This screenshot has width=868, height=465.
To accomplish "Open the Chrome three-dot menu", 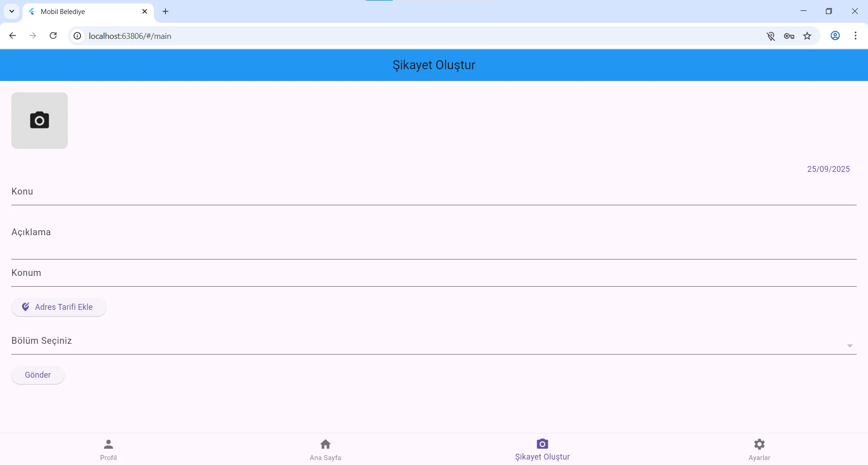I will coord(856,36).
